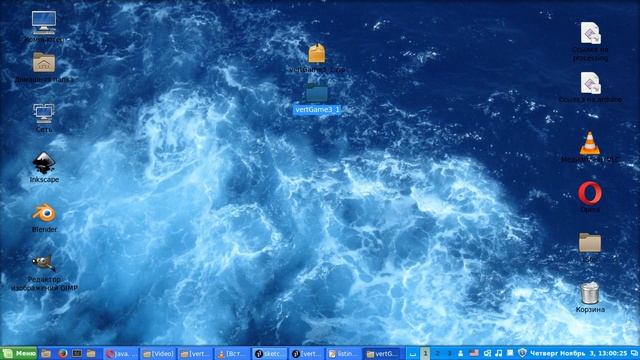Screen dimensions: 640x360
Task: Open the sound volume music note icon
Action: [x=499, y=353]
